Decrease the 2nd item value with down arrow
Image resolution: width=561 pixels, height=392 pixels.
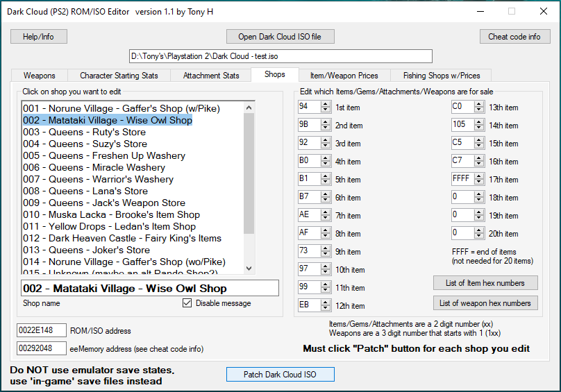[x=326, y=128]
